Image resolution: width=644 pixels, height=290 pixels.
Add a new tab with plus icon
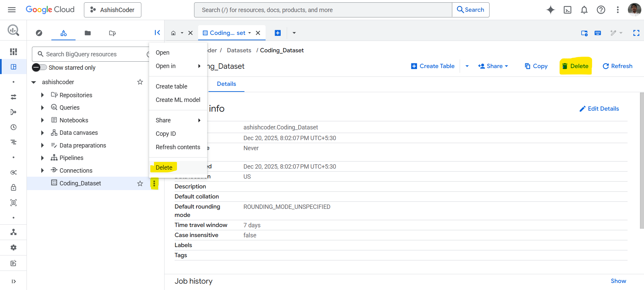(x=278, y=33)
